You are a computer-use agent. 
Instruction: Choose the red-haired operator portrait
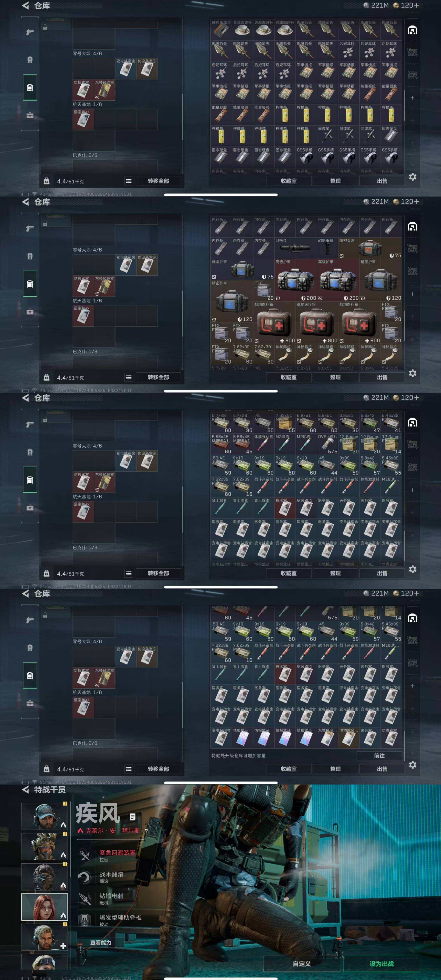(x=45, y=907)
